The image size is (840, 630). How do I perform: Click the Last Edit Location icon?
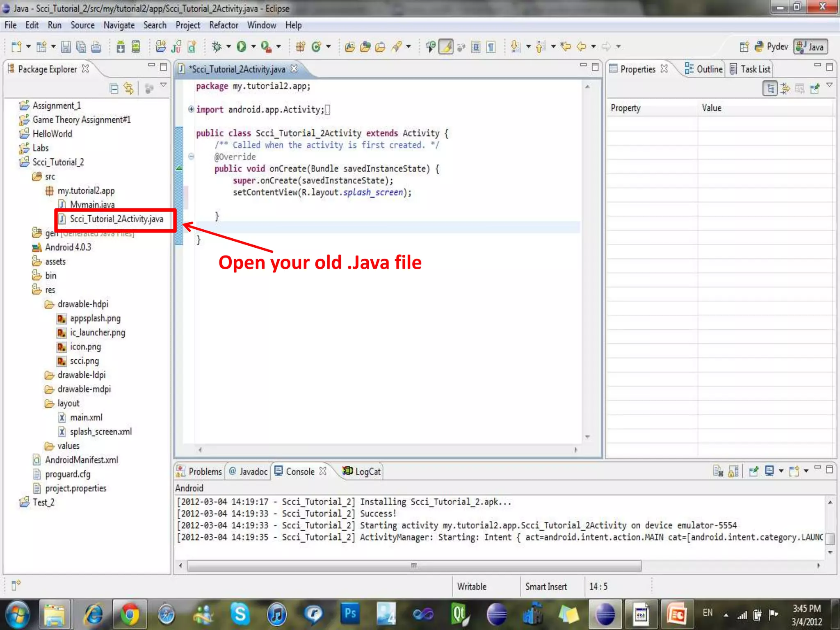pyautogui.click(x=566, y=47)
